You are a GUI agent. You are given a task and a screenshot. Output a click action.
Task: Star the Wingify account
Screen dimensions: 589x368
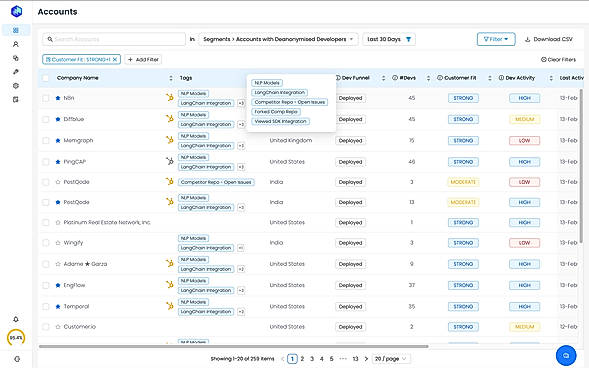click(x=58, y=243)
